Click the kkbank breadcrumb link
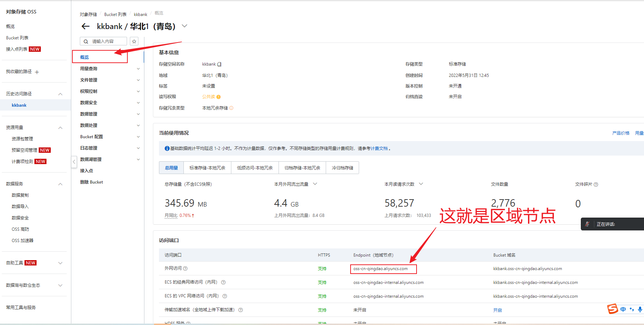The height and width of the screenshot is (325, 644). (141, 15)
